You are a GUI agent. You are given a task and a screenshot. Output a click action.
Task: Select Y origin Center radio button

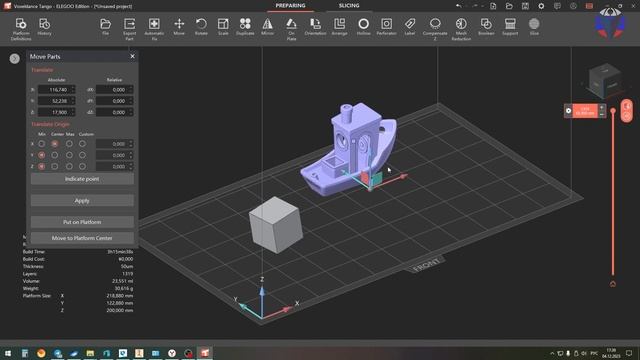55,155
